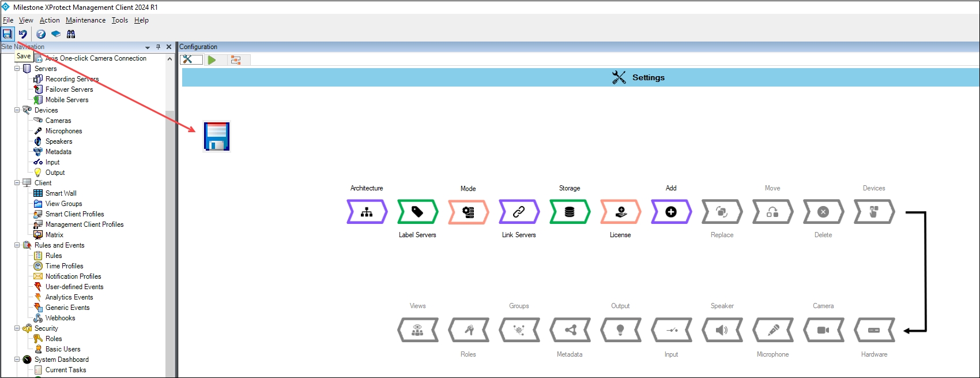
Task: Open the Help question mark icon
Action: coord(41,34)
